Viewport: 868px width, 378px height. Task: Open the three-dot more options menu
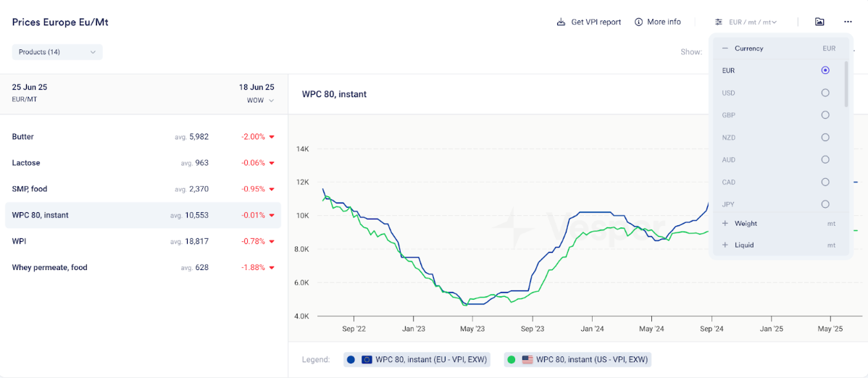pyautogui.click(x=848, y=22)
